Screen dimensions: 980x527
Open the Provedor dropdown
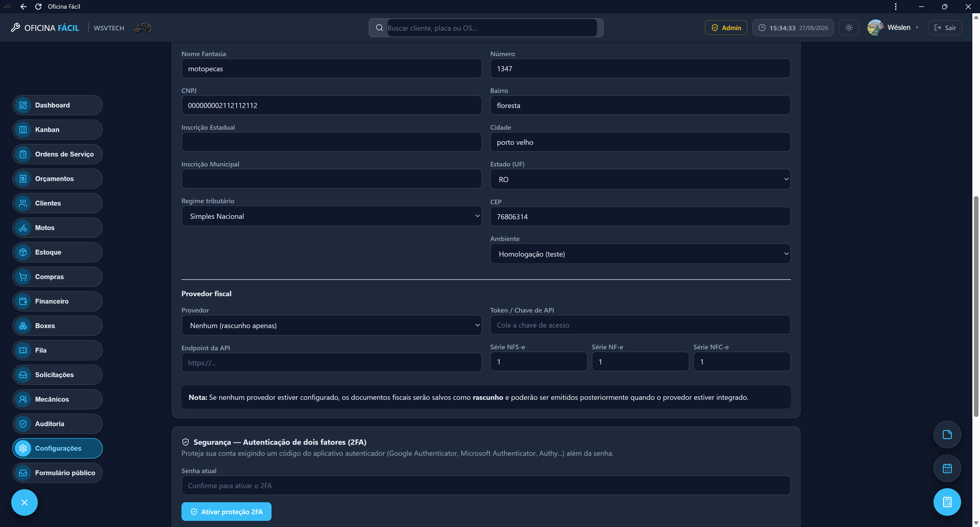331,325
